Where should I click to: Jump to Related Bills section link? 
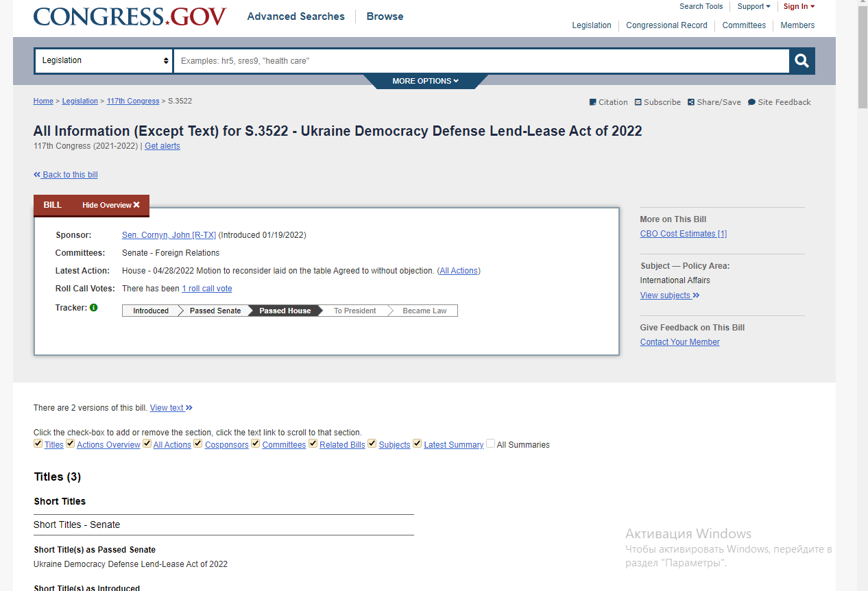pos(343,445)
